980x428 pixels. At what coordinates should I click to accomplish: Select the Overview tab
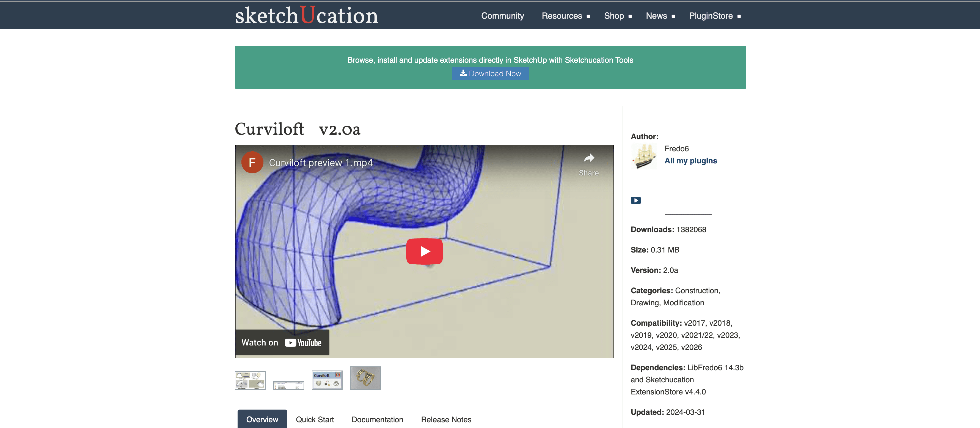262,419
